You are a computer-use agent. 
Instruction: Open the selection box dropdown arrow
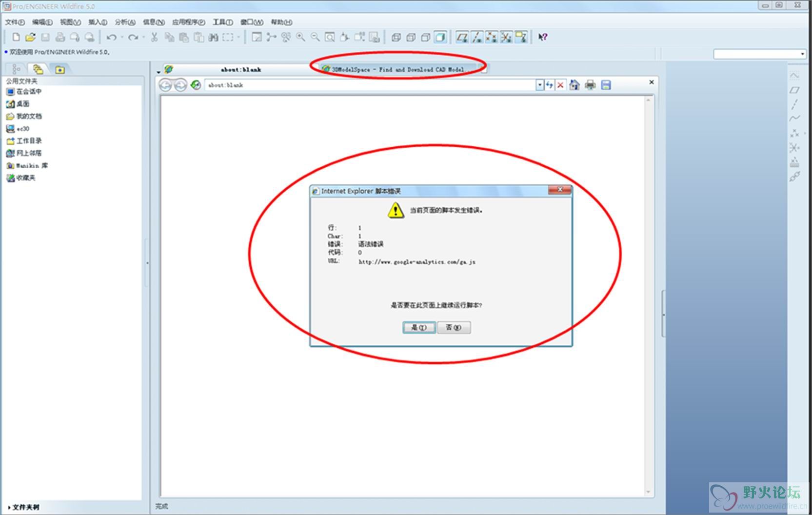[x=238, y=37]
